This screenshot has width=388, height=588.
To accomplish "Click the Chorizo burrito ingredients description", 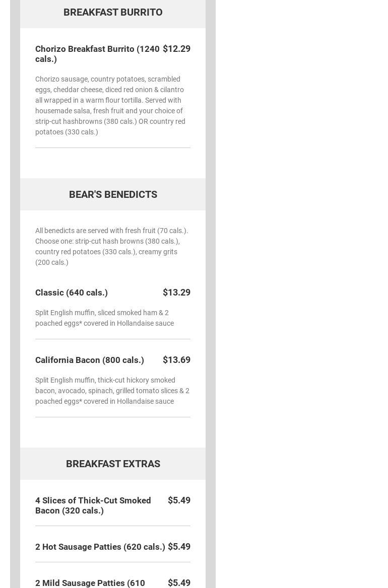I will 110,105.
